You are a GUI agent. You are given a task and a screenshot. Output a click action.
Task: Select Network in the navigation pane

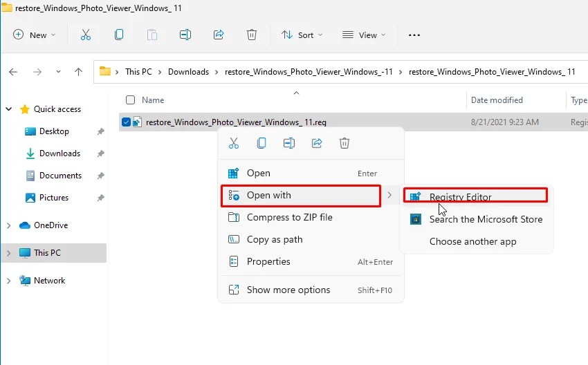pos(49,281)
